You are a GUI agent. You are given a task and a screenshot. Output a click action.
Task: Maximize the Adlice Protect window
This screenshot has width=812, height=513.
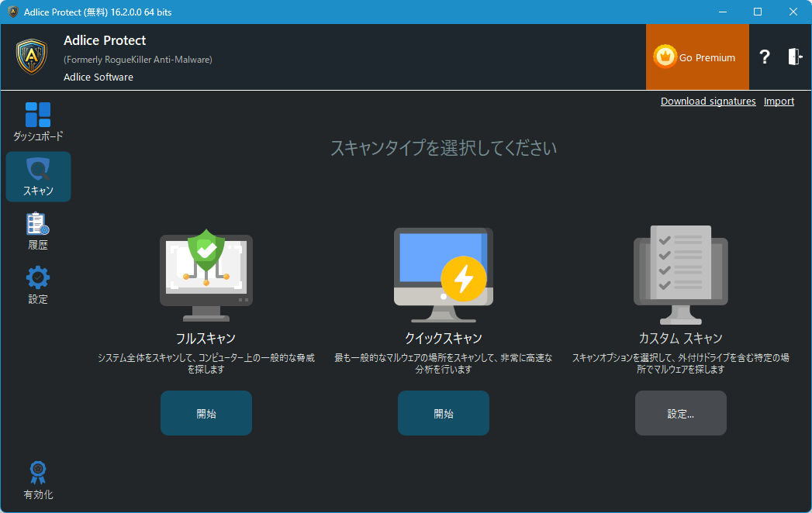pyautogui.click(x=758, y=12)
